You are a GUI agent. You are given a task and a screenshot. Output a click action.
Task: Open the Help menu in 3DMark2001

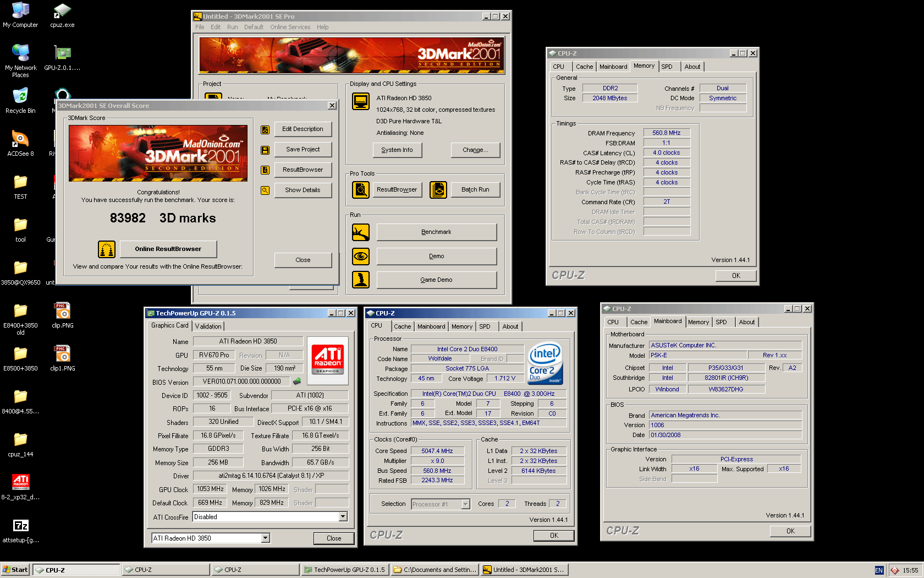322,27
